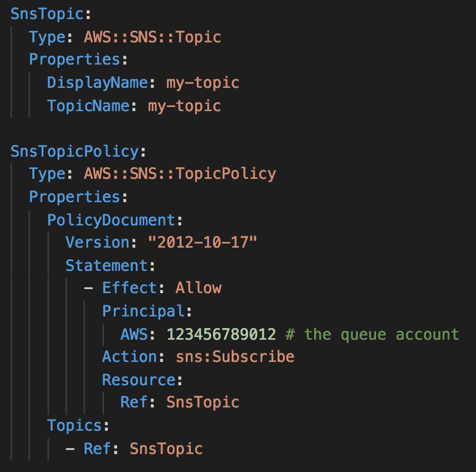
Task: Select the AWS::SNS::Topic type value
Action: tap(152, 38)
